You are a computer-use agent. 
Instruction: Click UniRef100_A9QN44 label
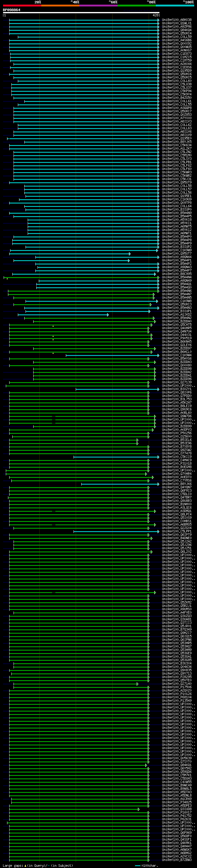point(177,257)
